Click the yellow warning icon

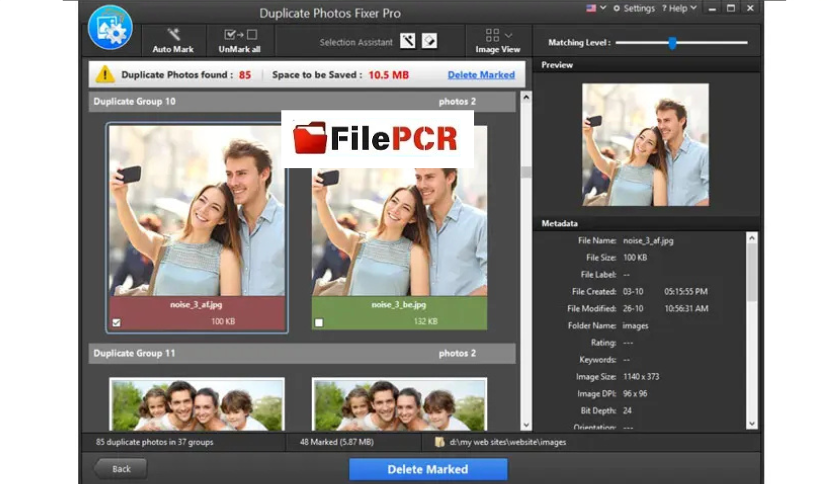[105, 74]
